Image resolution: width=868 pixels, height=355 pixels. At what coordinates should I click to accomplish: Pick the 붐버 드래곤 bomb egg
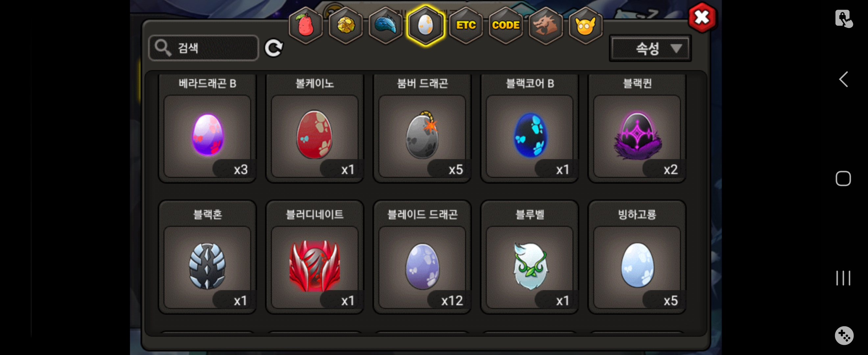tap(422, 128)
